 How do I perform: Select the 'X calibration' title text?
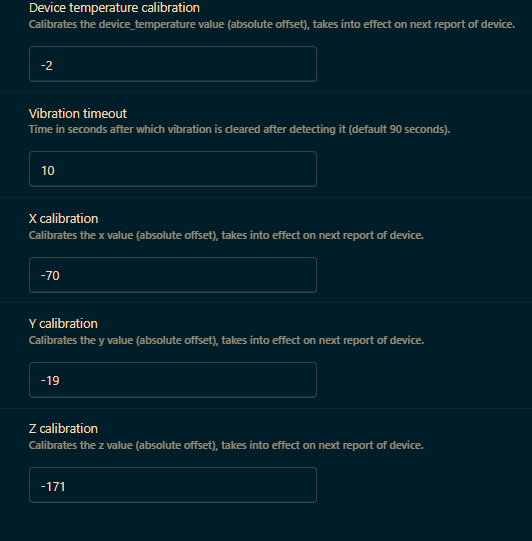pos(63,218)
